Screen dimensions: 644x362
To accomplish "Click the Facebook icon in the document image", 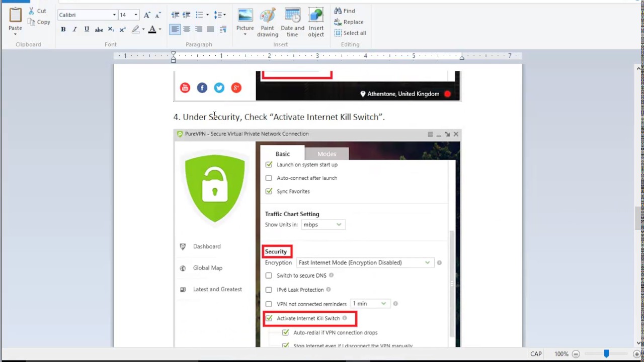I will pyautogui.click(x=202, y=88).
